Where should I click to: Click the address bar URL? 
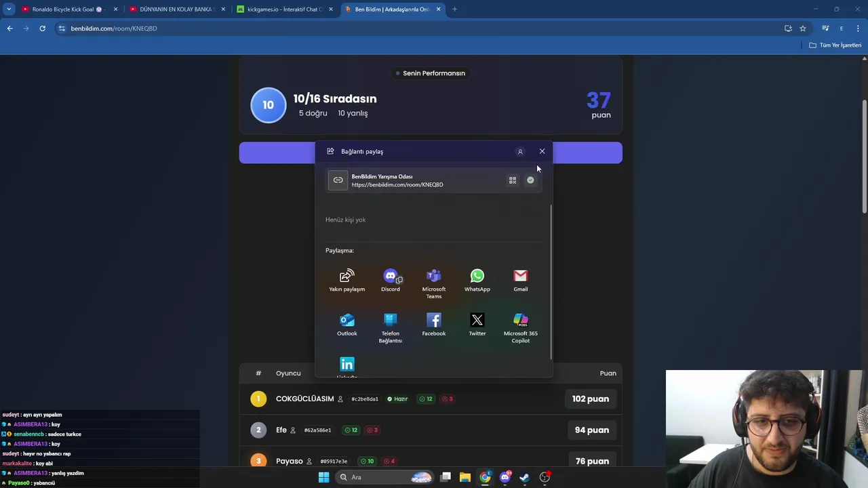coord(114,28)
